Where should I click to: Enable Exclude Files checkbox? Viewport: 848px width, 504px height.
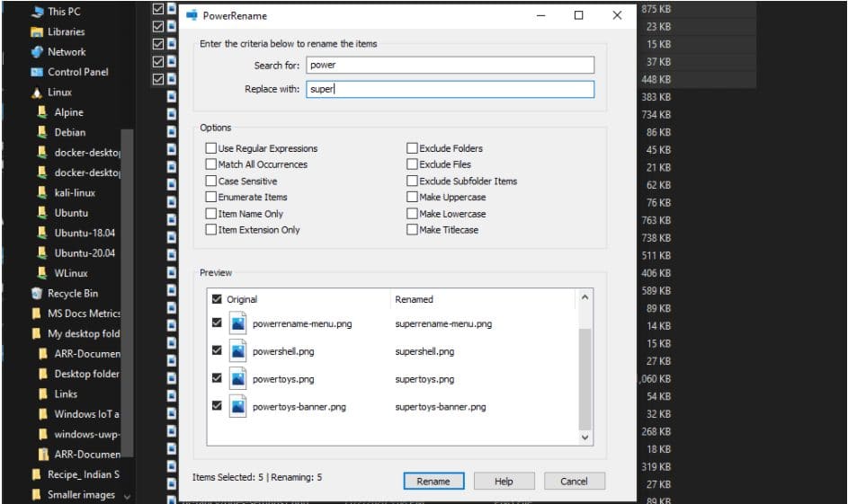(x=412, y=164)
